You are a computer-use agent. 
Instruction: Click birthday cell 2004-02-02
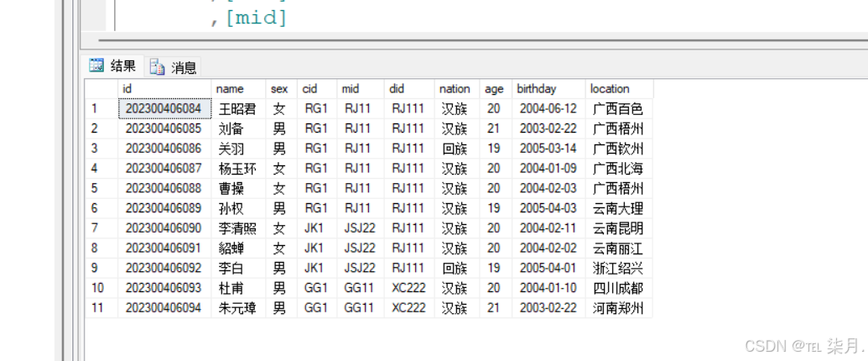click(548, 249)
